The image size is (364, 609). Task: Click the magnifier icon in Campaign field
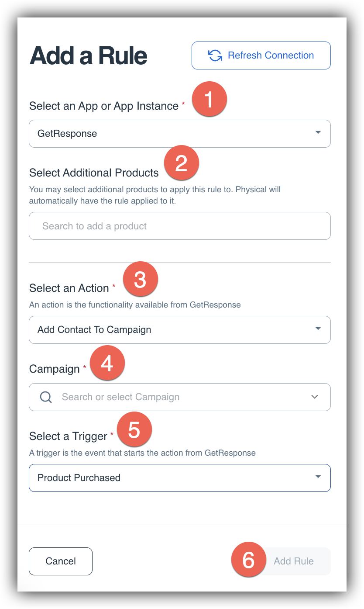46,397
